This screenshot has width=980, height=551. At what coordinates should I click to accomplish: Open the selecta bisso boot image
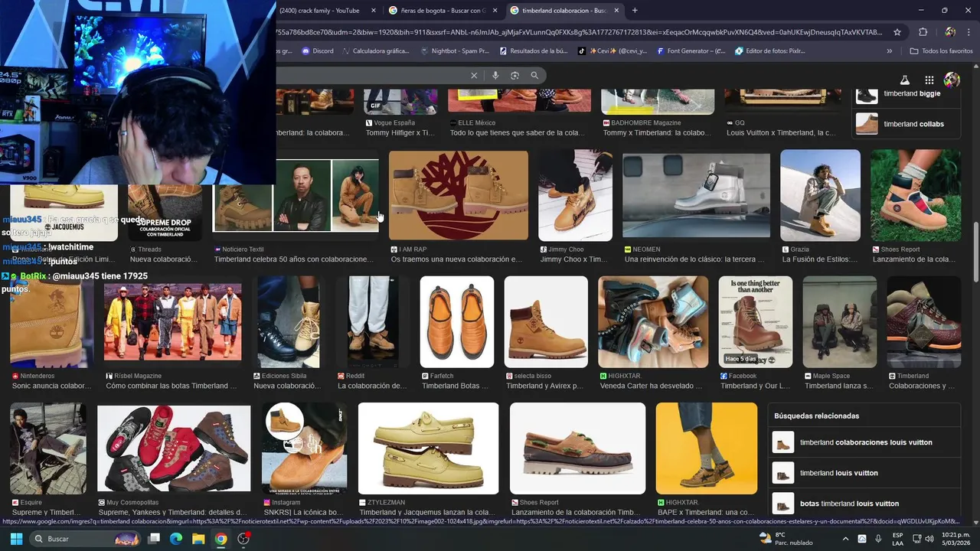click(546, 321)
